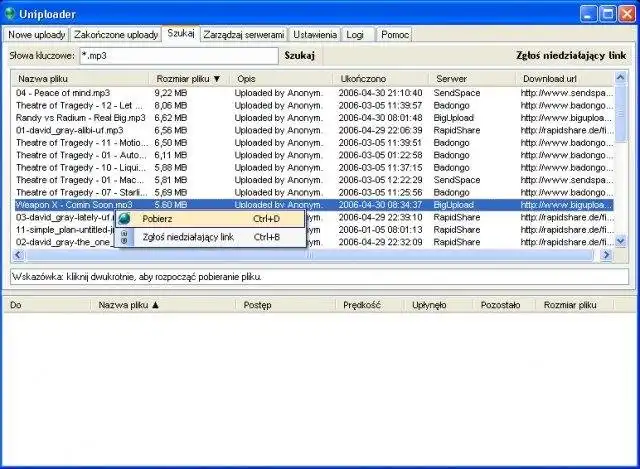Click the Pozostało column header
Image resolution: width=640 pixels, height=469 pixels.
point(504,305)
